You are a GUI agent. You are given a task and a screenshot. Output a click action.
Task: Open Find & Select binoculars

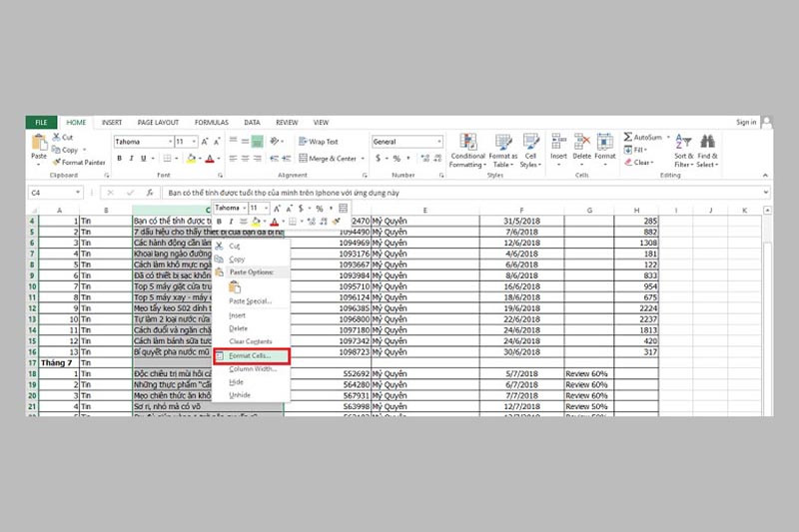707,150
